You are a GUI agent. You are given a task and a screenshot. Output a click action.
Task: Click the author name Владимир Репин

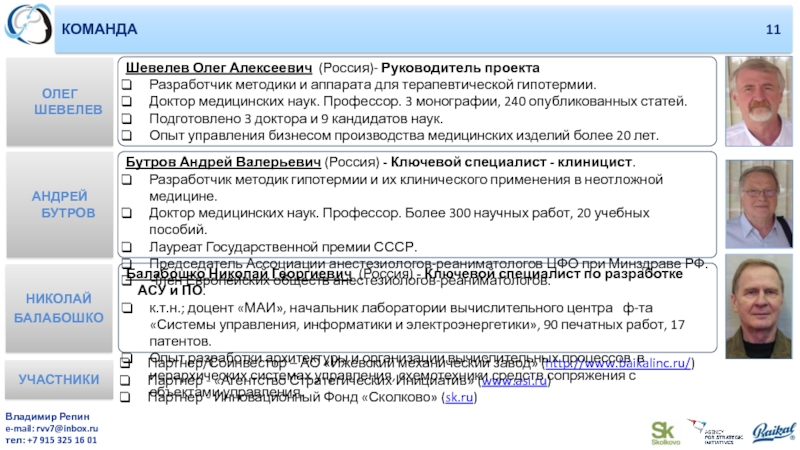pyautogui.click(x=47, y=416)
